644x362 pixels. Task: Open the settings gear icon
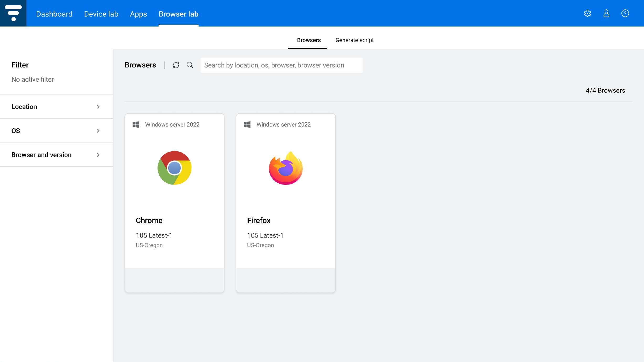click(587, 13)
